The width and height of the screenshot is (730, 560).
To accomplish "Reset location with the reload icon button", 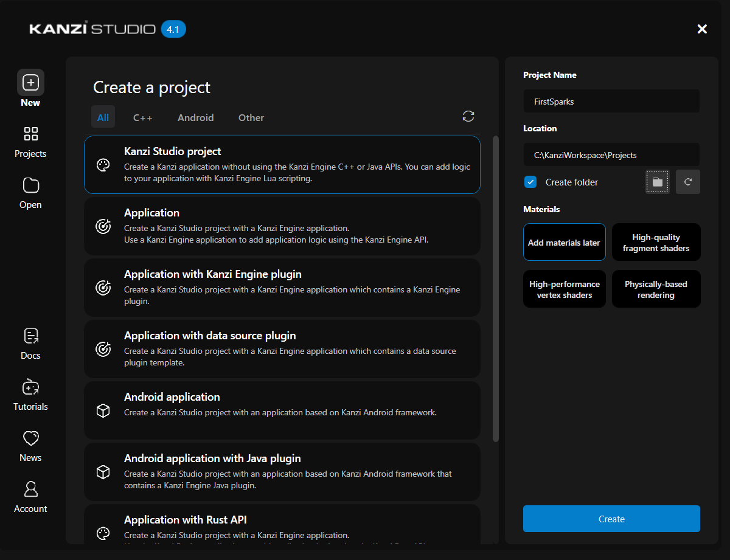I will pyautogui.click(x=688, y=182).
